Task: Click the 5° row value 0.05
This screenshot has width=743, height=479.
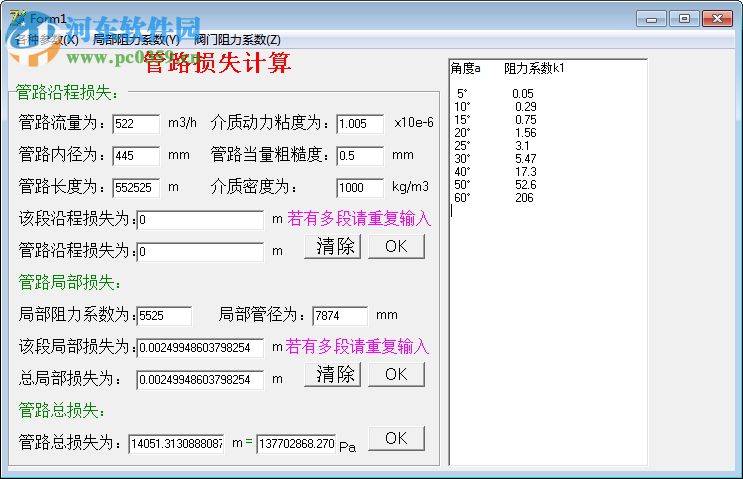Action: pyautogui.click(x=523, y=94)
